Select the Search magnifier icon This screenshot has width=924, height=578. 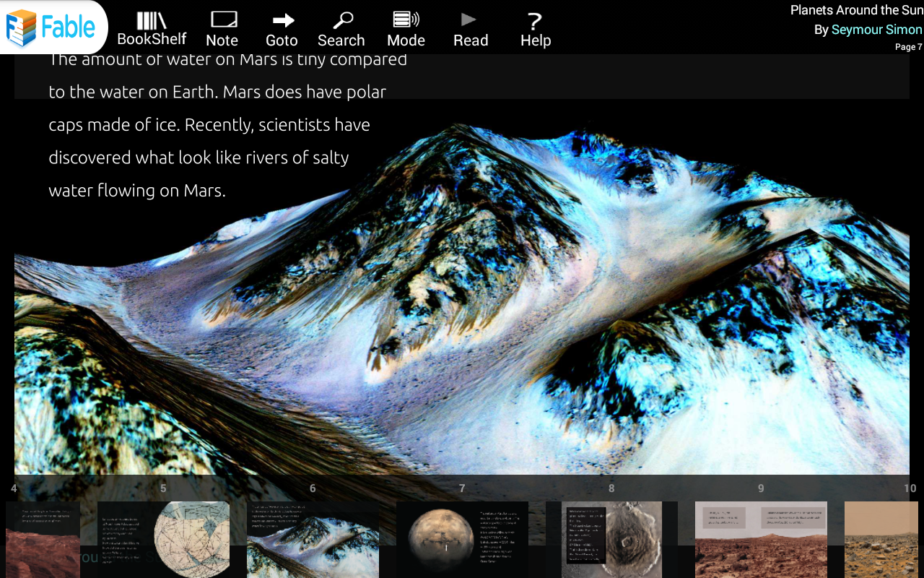(341, 27)
